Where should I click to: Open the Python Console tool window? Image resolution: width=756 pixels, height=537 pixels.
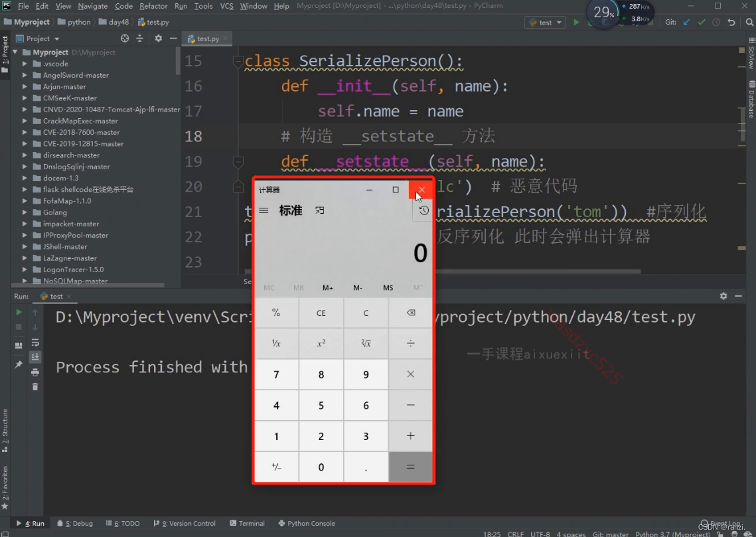[307, 523]
